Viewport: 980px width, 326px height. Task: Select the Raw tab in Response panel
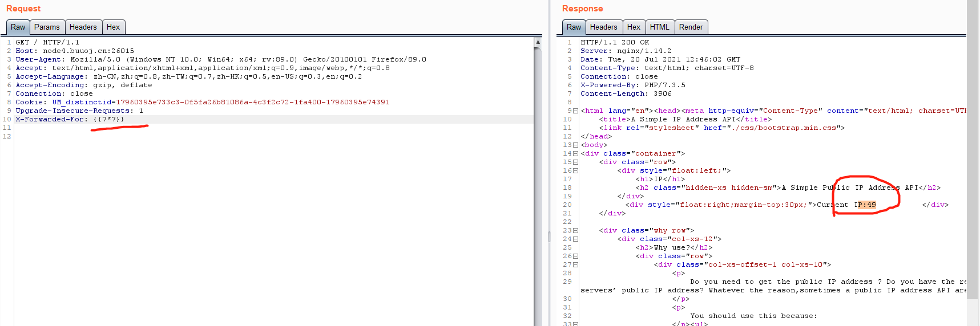point(574,27)
